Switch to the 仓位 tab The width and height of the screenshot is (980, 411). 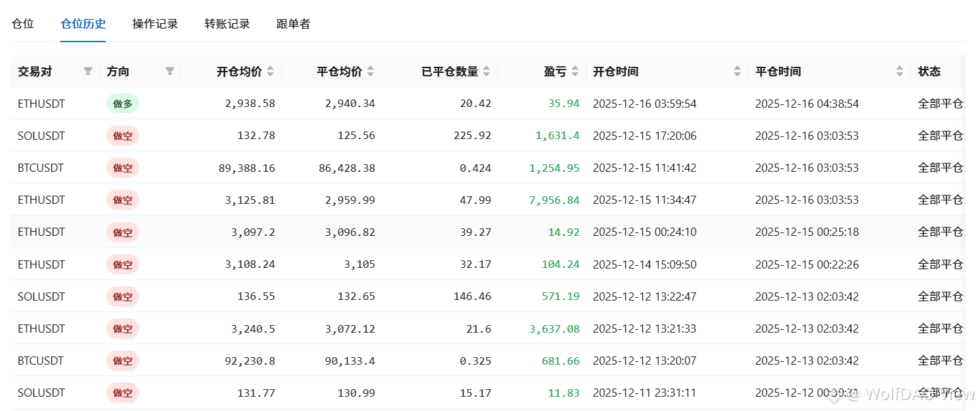tap(23, 24)
